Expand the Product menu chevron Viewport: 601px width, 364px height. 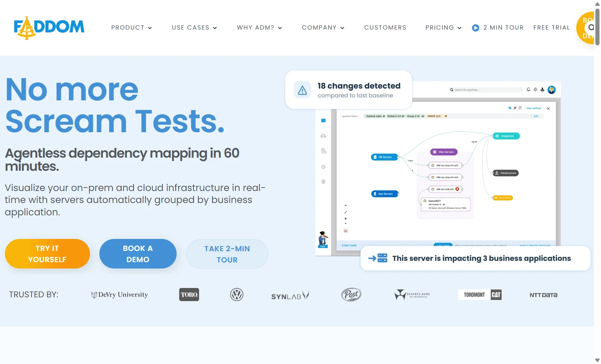pos(150,28)
